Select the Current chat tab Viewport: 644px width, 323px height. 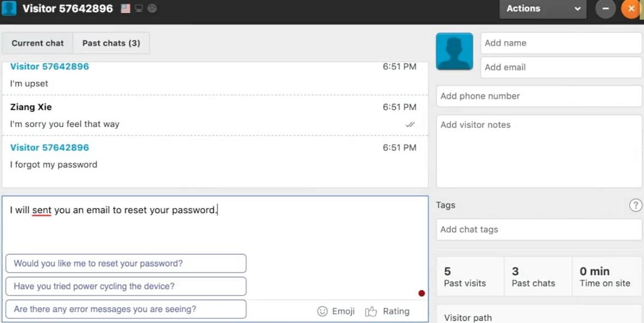(x=37, y=43)
